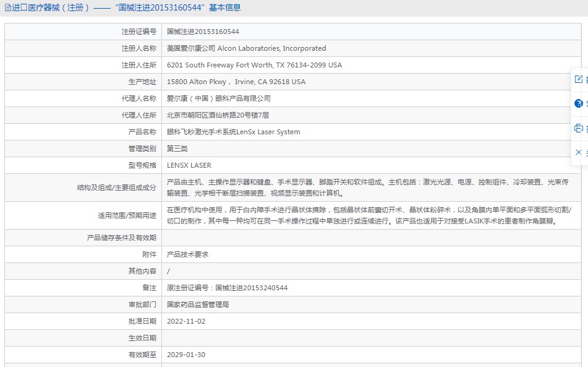Click the LenSx Laser System product name

coord(233,132)
